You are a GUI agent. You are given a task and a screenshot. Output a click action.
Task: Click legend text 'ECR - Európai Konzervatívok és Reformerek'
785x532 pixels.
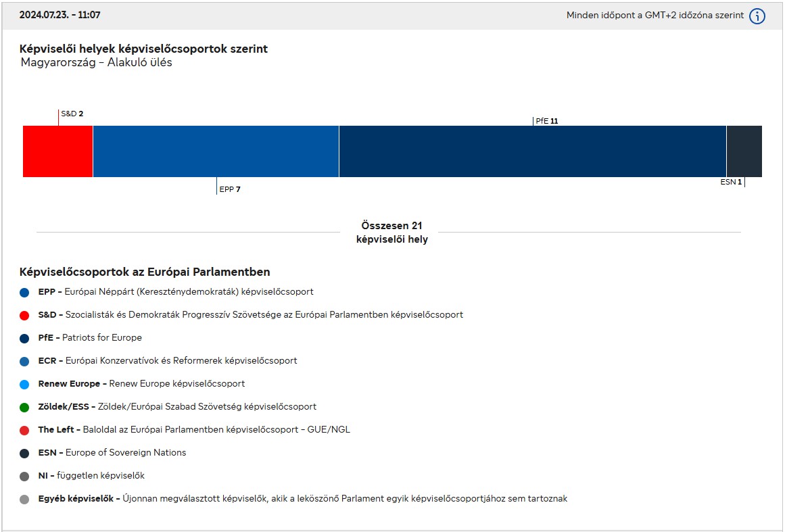168,361
